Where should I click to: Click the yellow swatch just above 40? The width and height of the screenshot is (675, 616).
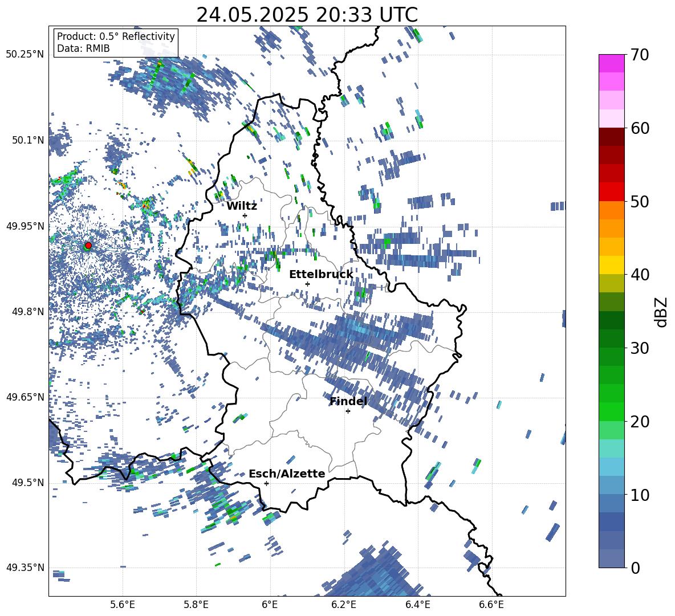point(611,264)
